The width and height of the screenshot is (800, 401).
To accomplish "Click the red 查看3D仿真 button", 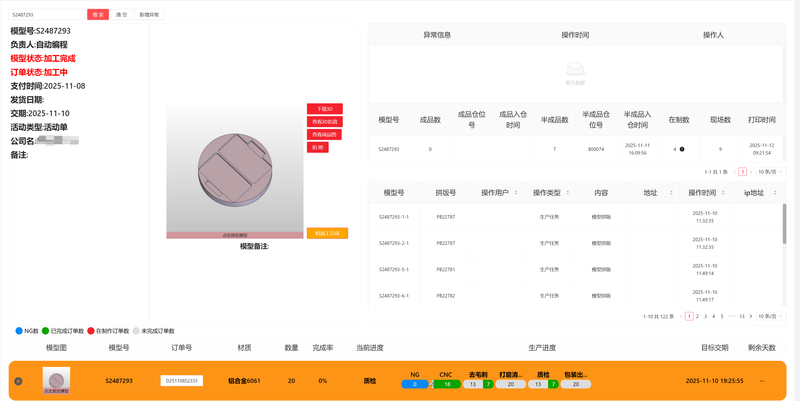I will (x=324, y=121).
